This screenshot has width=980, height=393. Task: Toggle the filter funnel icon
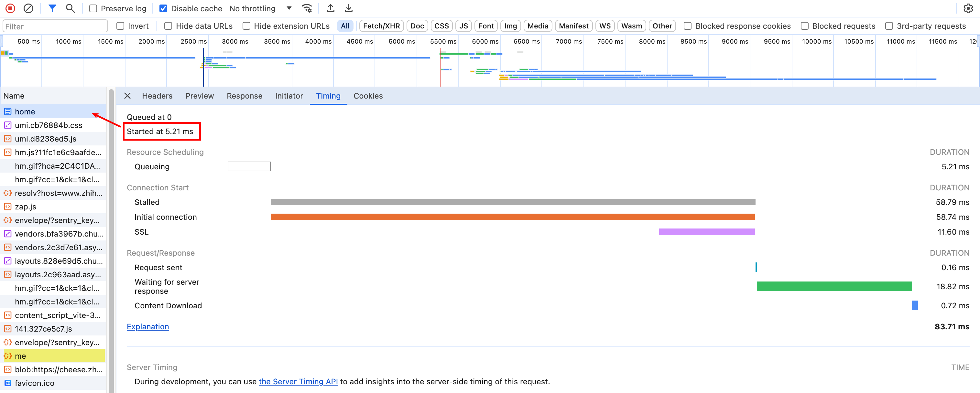[x=52, y=8]
